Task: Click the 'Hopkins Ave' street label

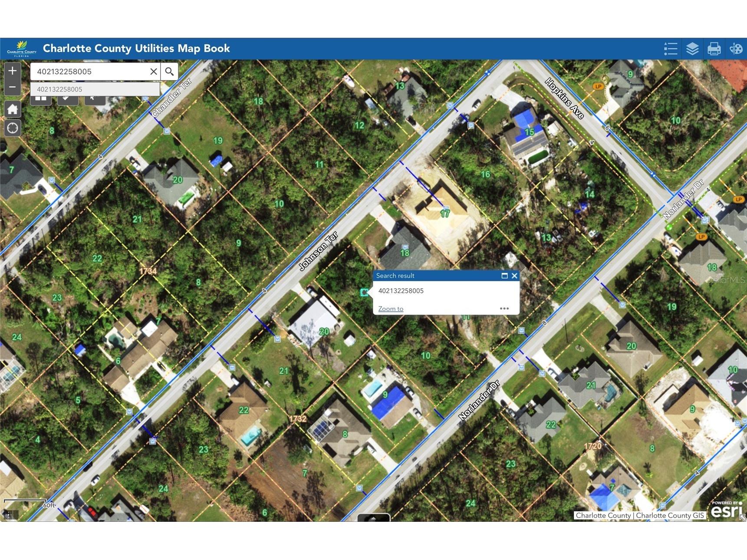Action: [x=565, y=98]
